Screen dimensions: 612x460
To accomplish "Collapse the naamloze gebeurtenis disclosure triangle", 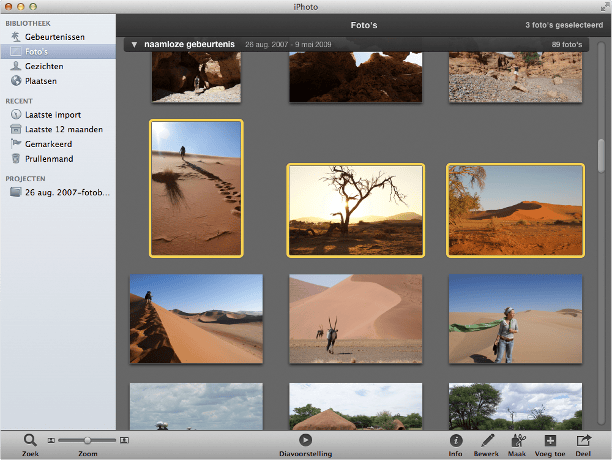I will tap(133, 45).
